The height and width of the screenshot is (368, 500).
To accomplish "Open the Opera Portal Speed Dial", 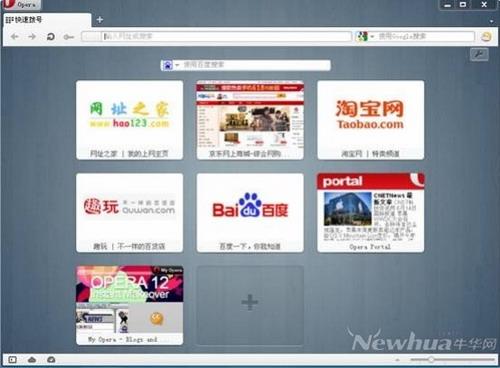I will click(370, 213).
